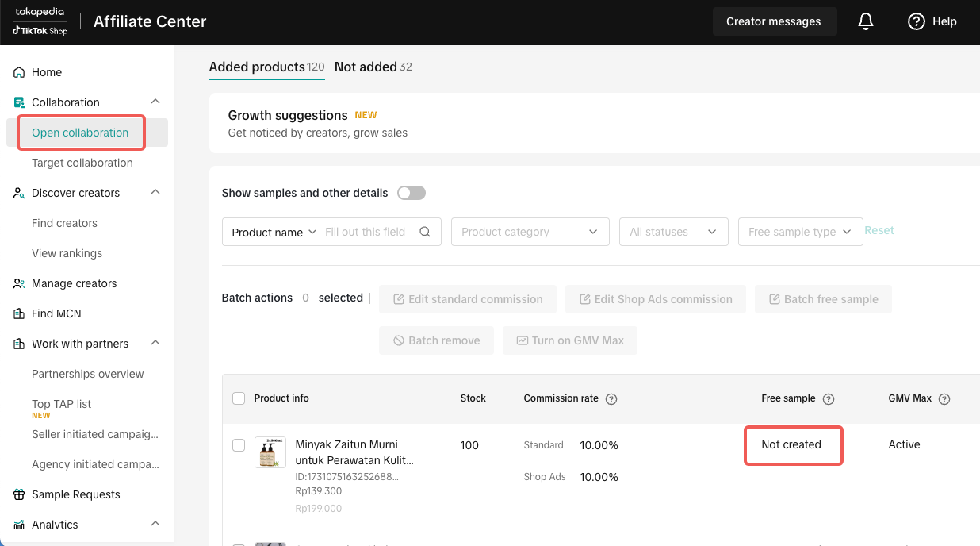Collapse the Discover creators section
Image resolution: width=980 pixels, height=546 pixels.
(155, 193)
